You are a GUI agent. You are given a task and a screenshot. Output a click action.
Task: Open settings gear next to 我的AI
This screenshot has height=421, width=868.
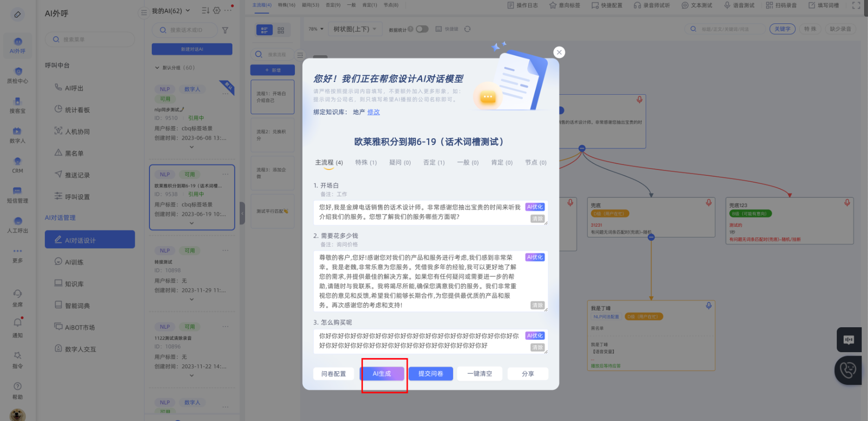[x=217, y=11]
